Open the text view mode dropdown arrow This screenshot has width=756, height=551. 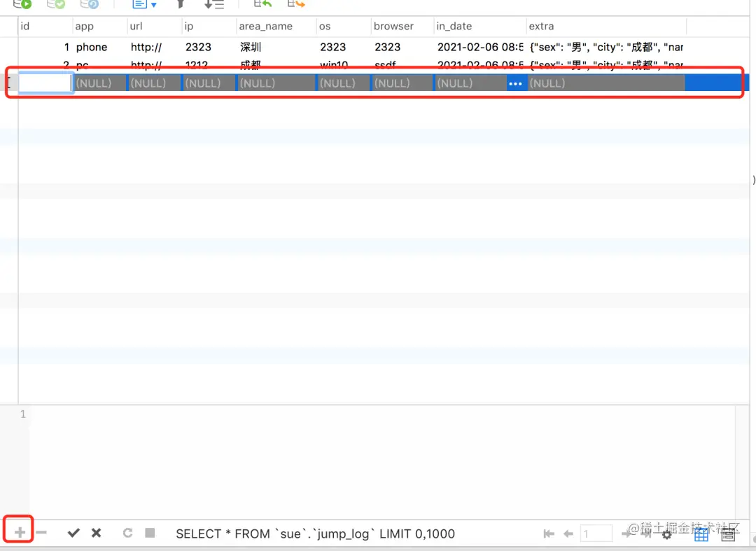click(154, 5)
